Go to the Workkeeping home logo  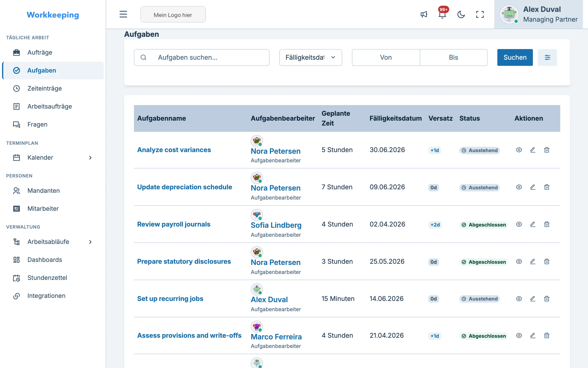[53, 15]
